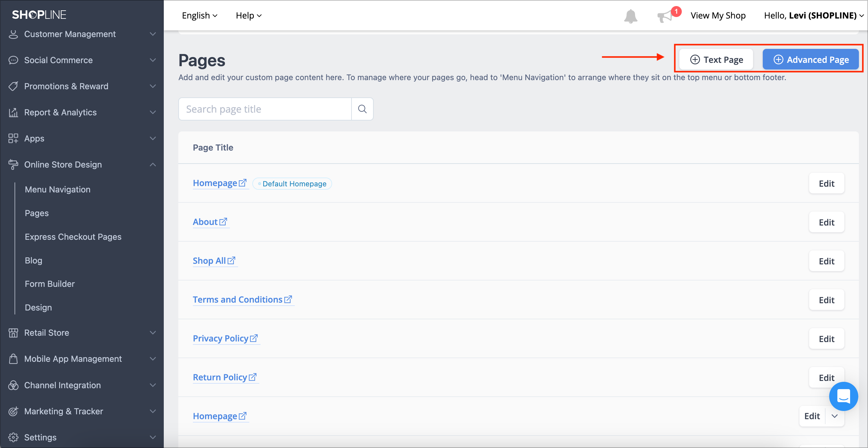Edit the About page
This screenshot has height=448, width=868.
[x=826, y=222]
